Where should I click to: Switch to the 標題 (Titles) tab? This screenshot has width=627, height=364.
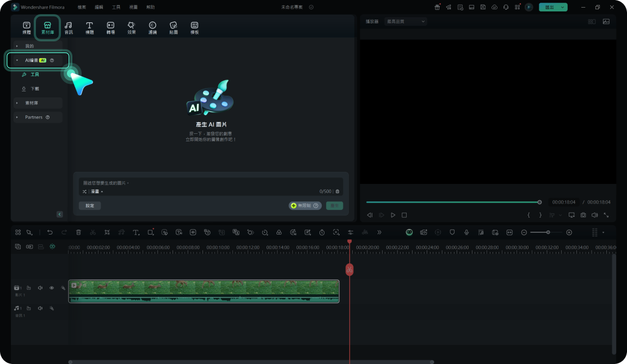tap(89, 27)
